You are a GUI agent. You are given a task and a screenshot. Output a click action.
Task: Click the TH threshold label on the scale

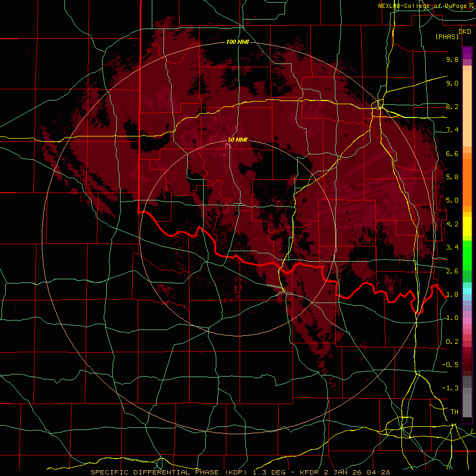[454, 412]
